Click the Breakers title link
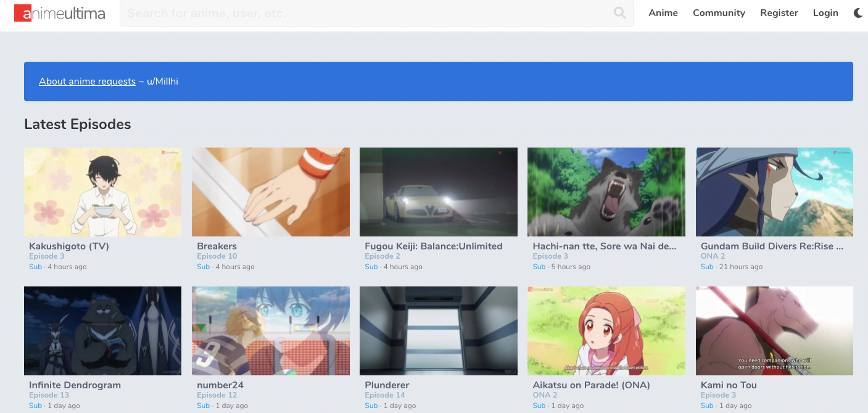This screenshot has width=868, height=413. click(217, 246)
